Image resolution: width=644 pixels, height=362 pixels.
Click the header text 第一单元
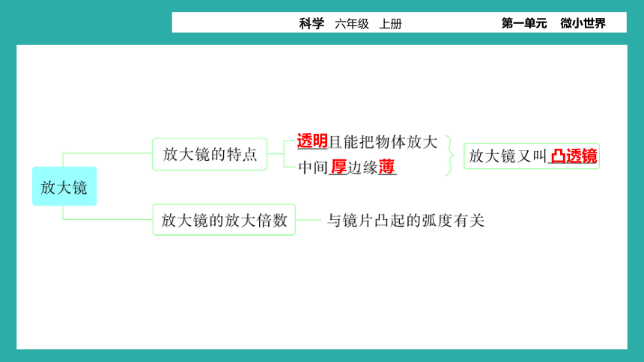coord(524,23)
